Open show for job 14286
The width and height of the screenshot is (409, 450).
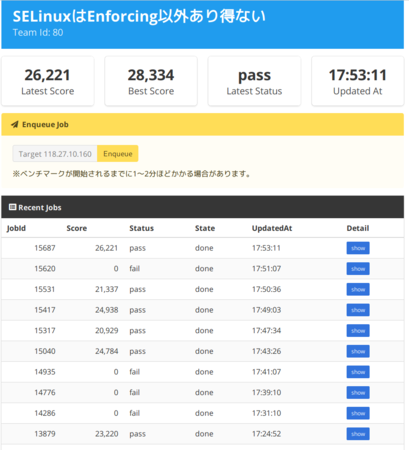point(358,413)
